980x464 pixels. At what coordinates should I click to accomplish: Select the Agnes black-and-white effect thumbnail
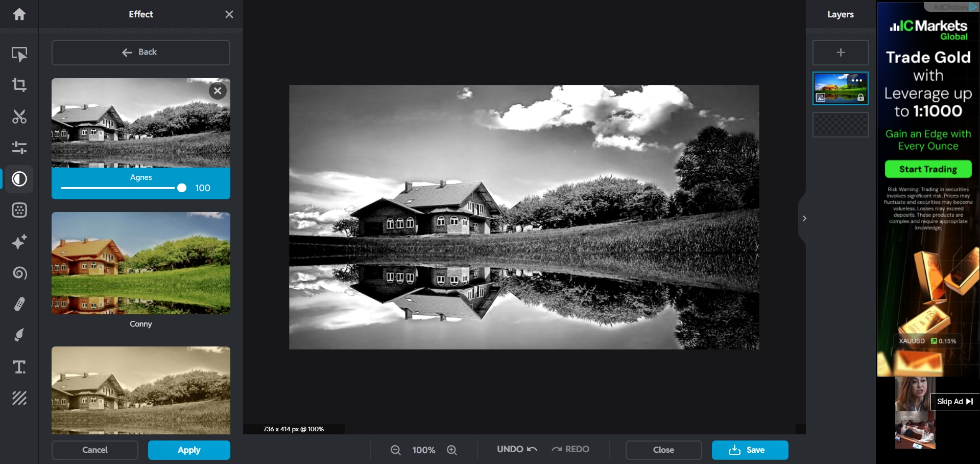tap(141, 123)
